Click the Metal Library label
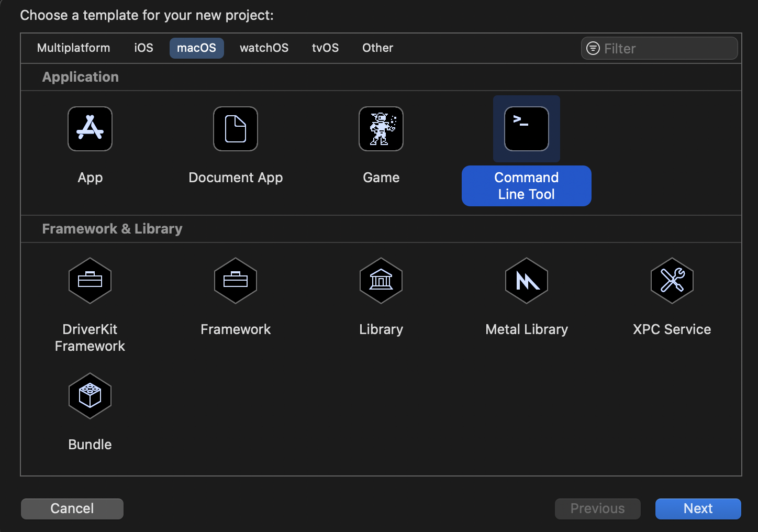This screenshot has height=532, width=758. click(x=527, y=329)
